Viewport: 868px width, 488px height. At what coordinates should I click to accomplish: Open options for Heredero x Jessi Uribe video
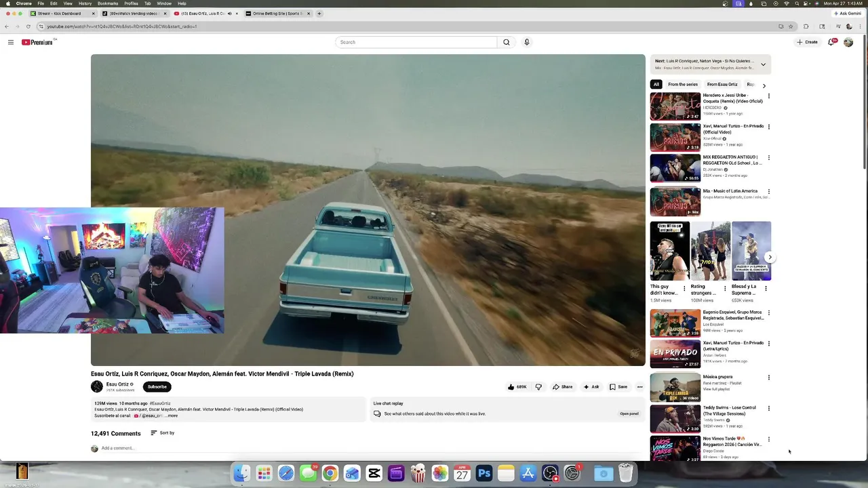tap(768, 96)
